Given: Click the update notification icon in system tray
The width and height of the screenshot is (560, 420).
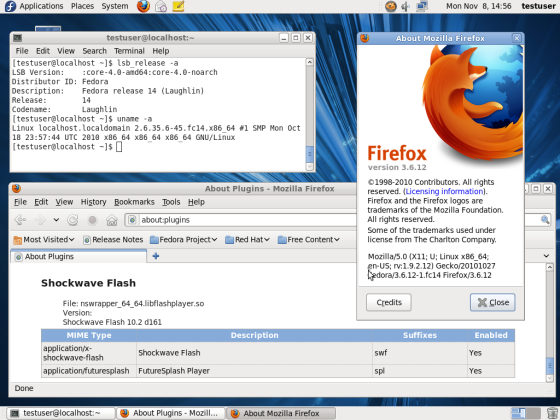Looking at the screenshot, I should [x=391, y=6].
